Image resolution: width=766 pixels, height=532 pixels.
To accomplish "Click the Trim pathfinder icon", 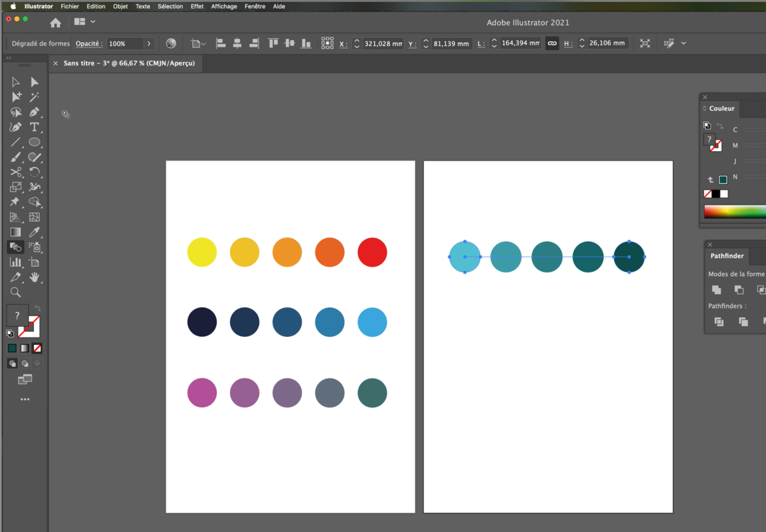I will tap(743, 321).
